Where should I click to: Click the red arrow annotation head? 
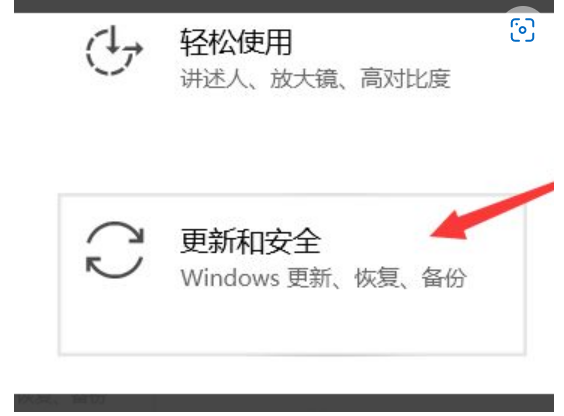(451, 227)
